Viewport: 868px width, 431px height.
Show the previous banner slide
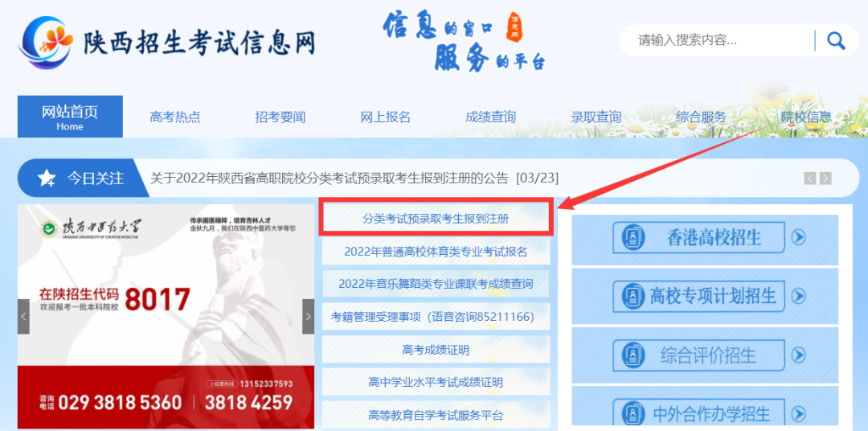pos(23,316)
